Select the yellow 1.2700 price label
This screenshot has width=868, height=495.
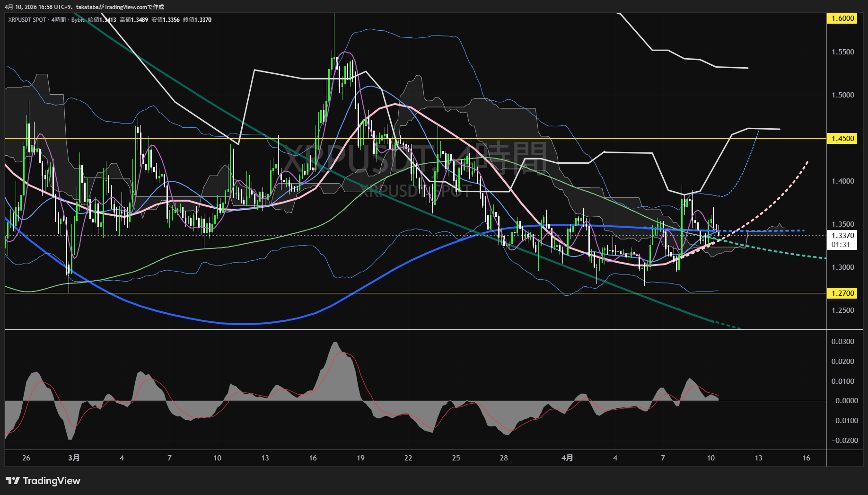pyautogui.click(x=842, y=293)
